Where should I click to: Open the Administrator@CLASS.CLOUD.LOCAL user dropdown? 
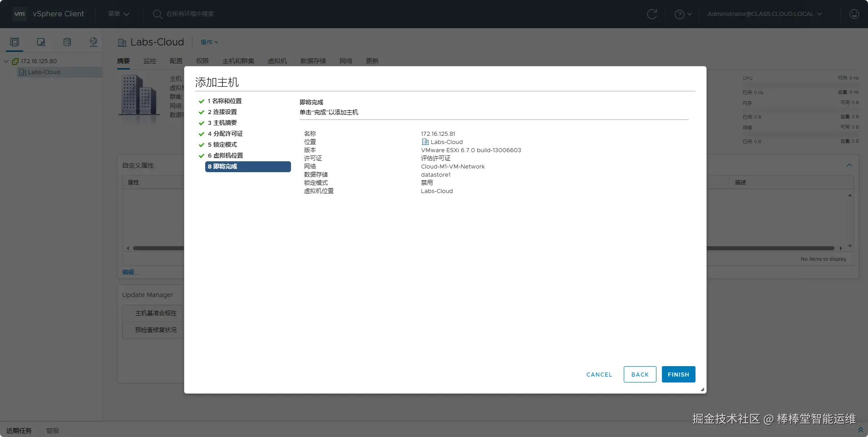(x=764, y=14)
